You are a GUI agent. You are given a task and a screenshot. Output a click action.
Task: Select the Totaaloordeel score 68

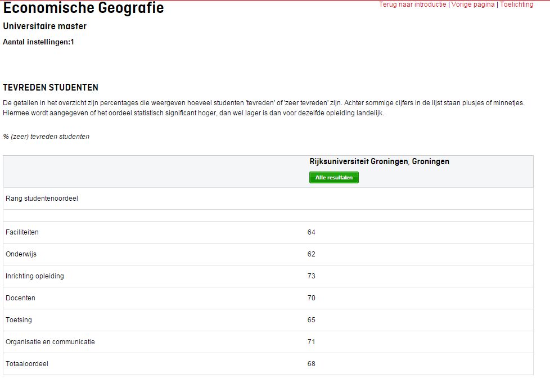pos(311,363)
